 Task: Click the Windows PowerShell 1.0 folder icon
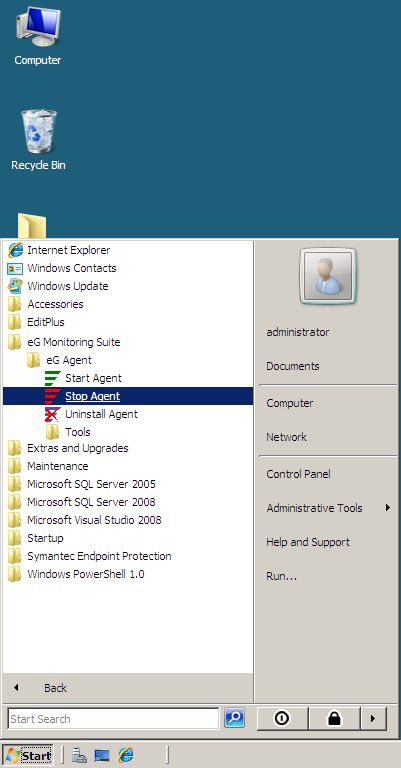tap(15, 574)
